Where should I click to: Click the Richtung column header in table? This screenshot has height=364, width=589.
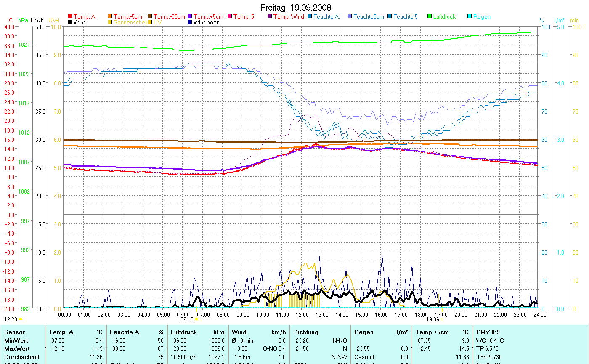click(306, 332)
